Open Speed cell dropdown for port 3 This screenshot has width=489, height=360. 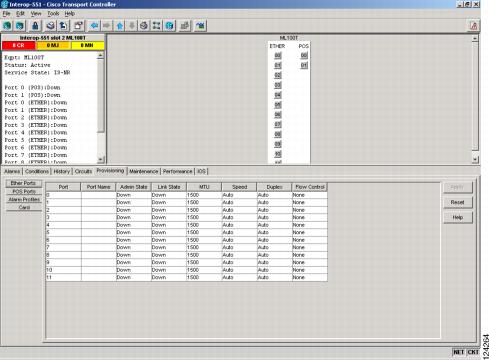(239, 217)
